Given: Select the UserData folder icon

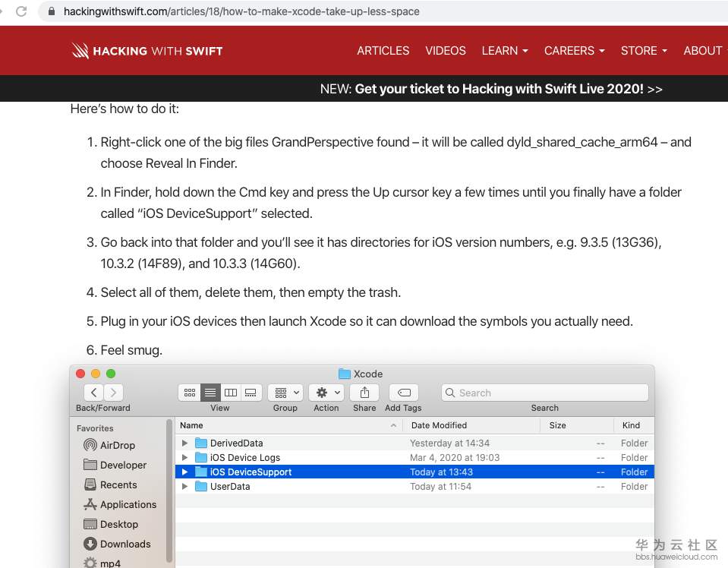Looking at the screenshot, I should tap(201, 486).
